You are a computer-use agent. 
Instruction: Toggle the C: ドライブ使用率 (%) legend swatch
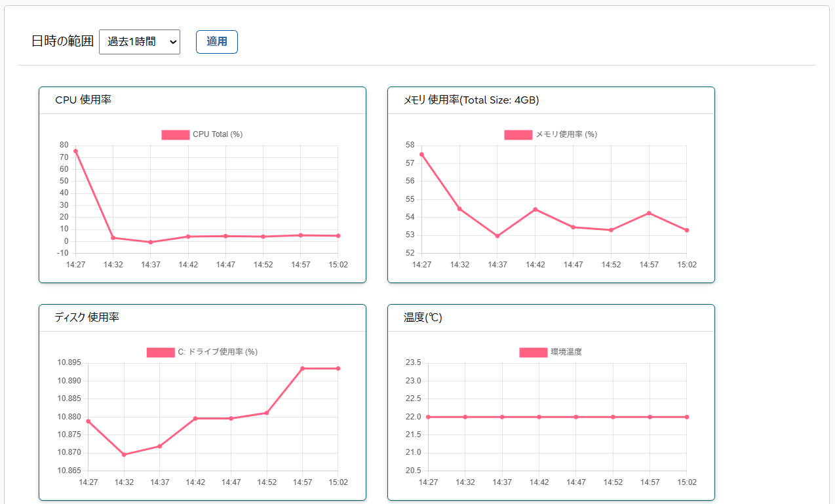tap(161, 352)
